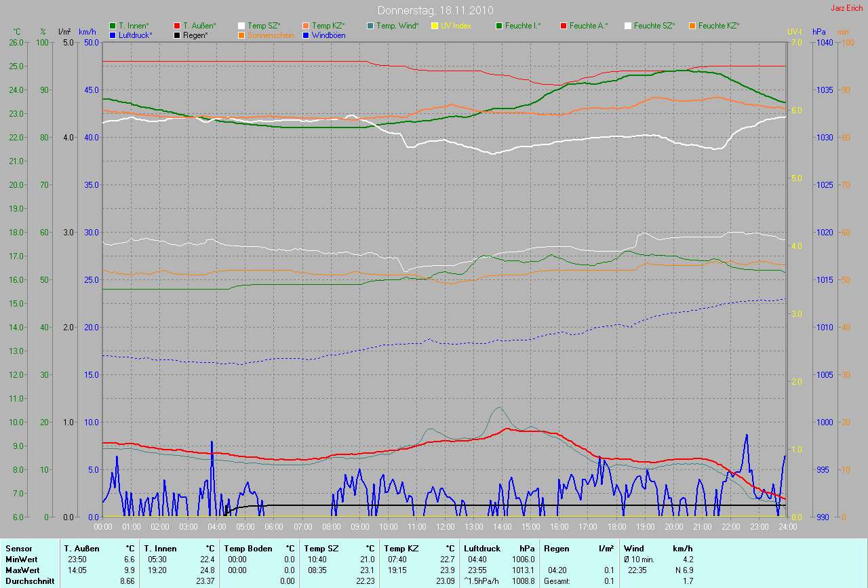Click the Feuchte KZ legend label
The height and width of the screenshot is (588, 868).
[718, 26]
